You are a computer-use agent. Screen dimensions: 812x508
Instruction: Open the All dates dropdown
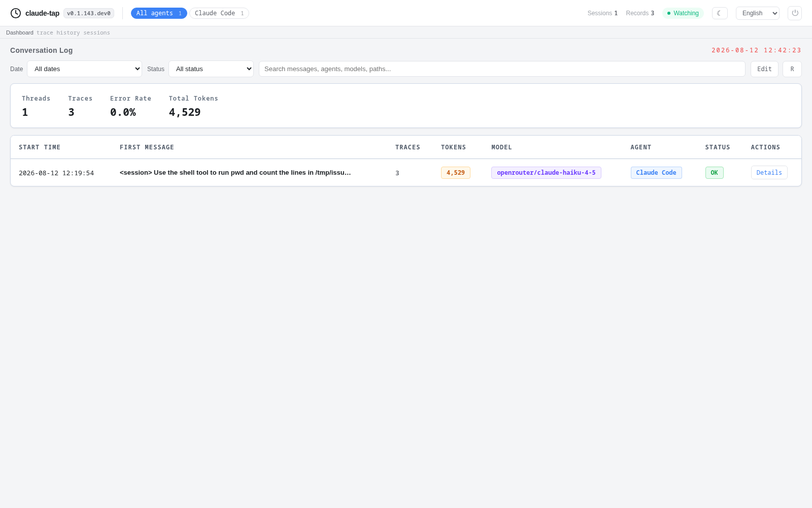coord(84,69)
